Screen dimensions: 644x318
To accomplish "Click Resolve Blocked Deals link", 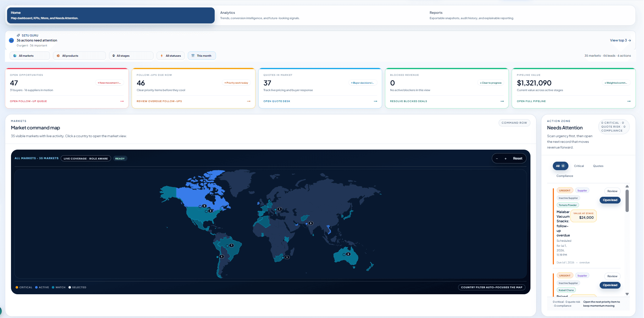I will [409, 101].
